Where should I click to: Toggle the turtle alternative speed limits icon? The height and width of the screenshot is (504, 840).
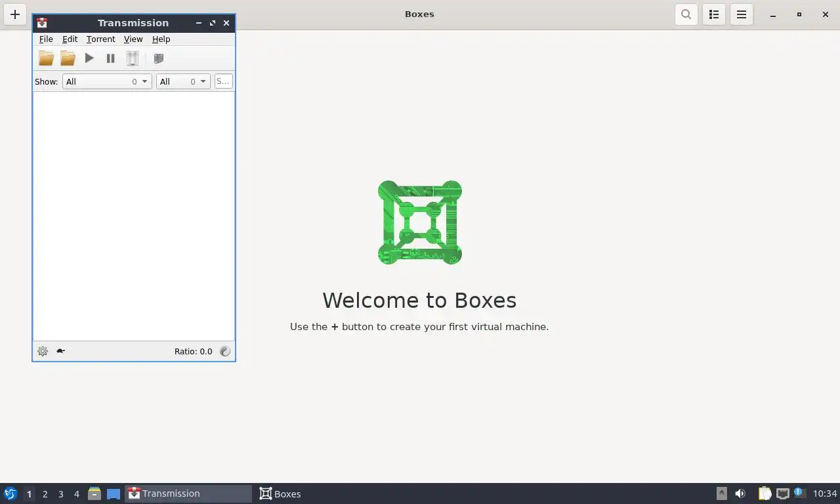coord(60,351)
